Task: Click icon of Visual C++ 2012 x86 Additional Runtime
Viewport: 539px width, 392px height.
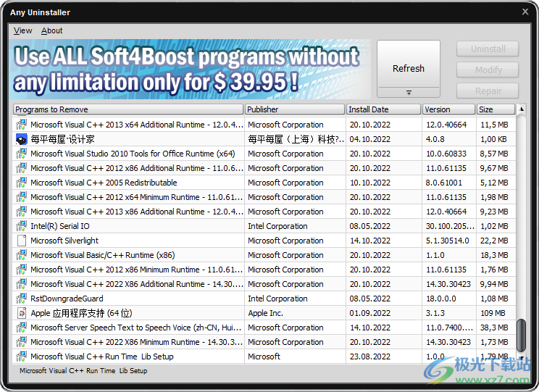Action: click(21, 168)
